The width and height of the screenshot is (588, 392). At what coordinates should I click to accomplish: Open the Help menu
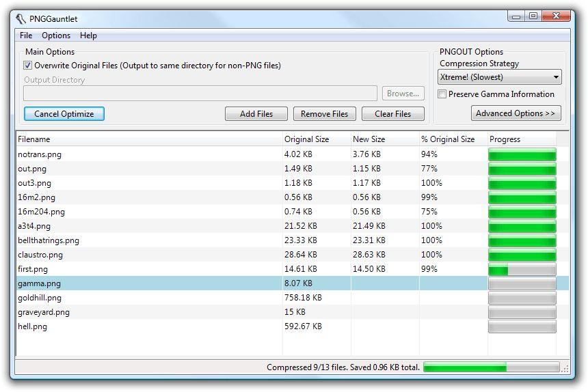(x=88, y=36)
